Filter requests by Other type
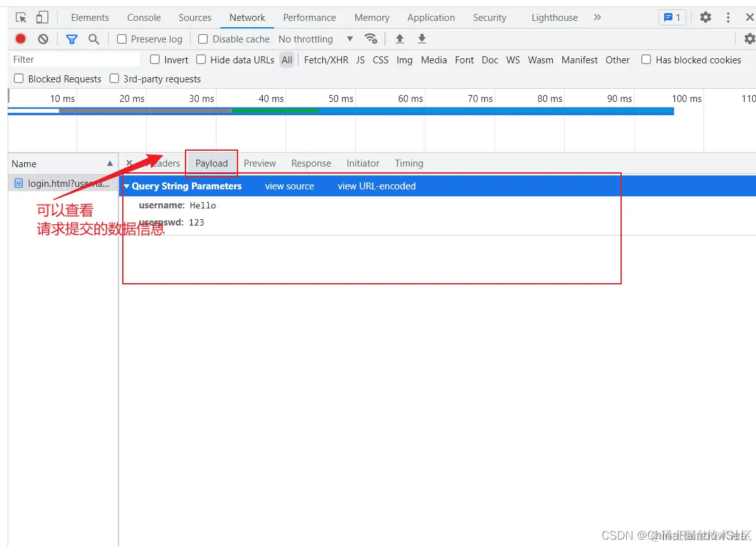 tap(617, 60)
